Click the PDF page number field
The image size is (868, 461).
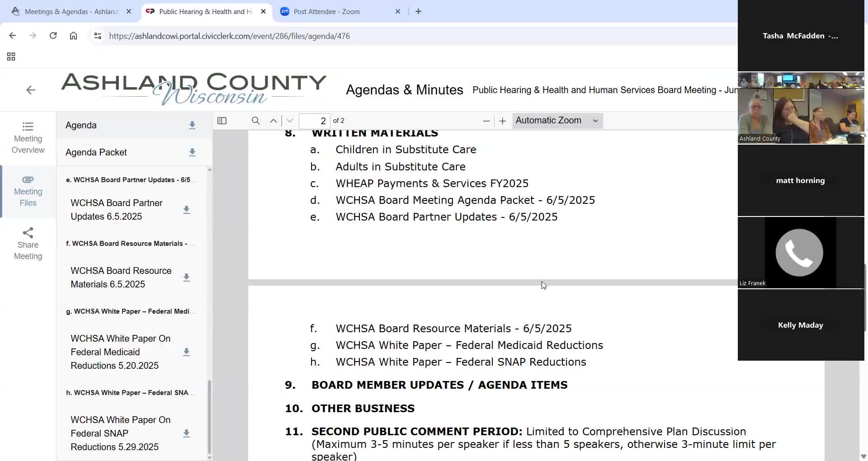315,121
